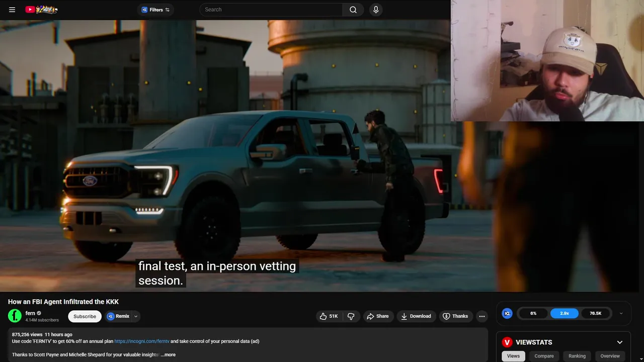The width and height of the screenshot is (644, 362).
Task: Select the 76.5K vidIQ stat pill
Action: [596, 313]
